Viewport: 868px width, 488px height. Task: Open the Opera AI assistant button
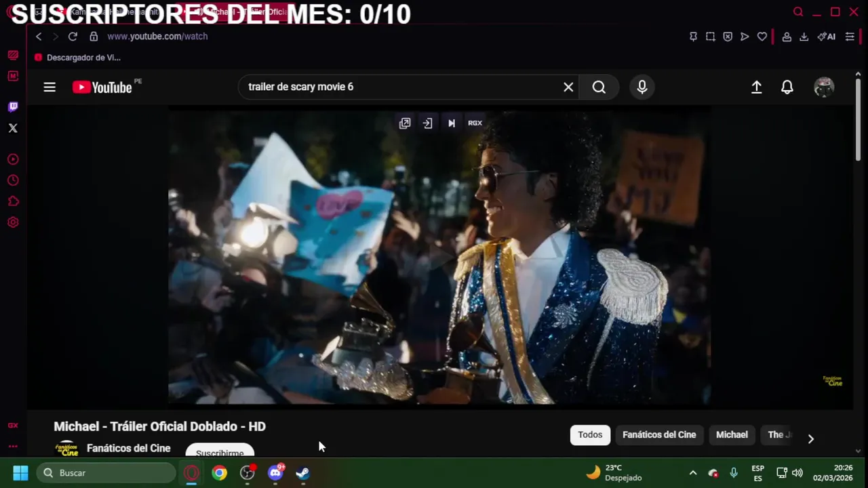coord(826,37)
